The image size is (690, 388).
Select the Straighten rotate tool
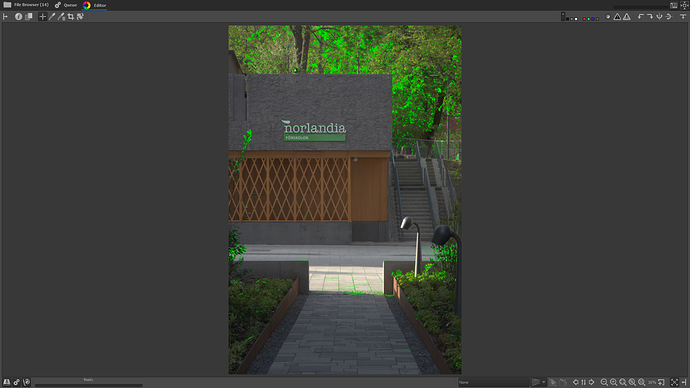(x=80, y=17)
